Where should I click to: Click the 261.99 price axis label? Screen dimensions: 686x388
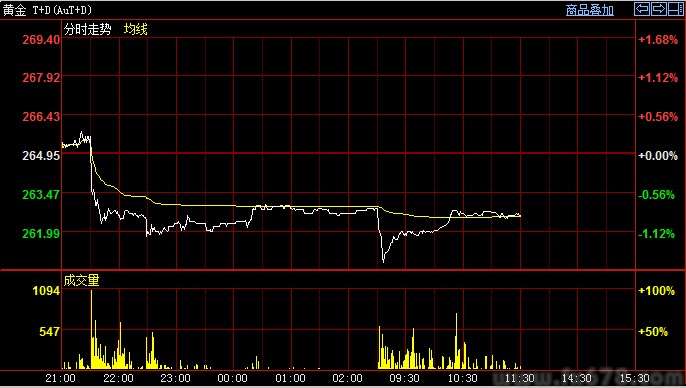coord(41,233)
